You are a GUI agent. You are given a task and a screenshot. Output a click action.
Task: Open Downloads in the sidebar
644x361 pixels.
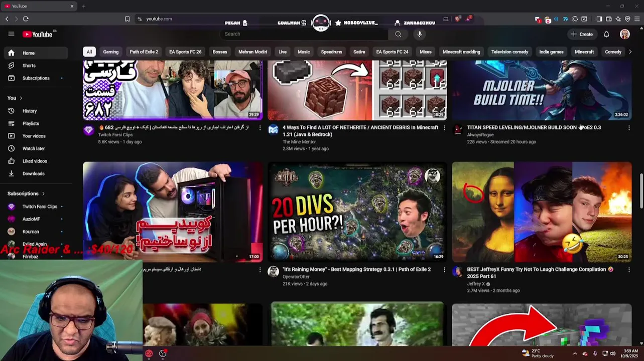click(x=36, y=173)
